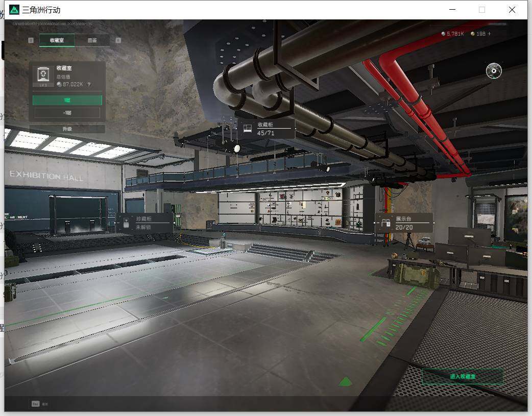Select the locked 珍藏柜 未解锁 marker
Image resolution: width=532 pixels, height=416 pixels.
[145, 223]
